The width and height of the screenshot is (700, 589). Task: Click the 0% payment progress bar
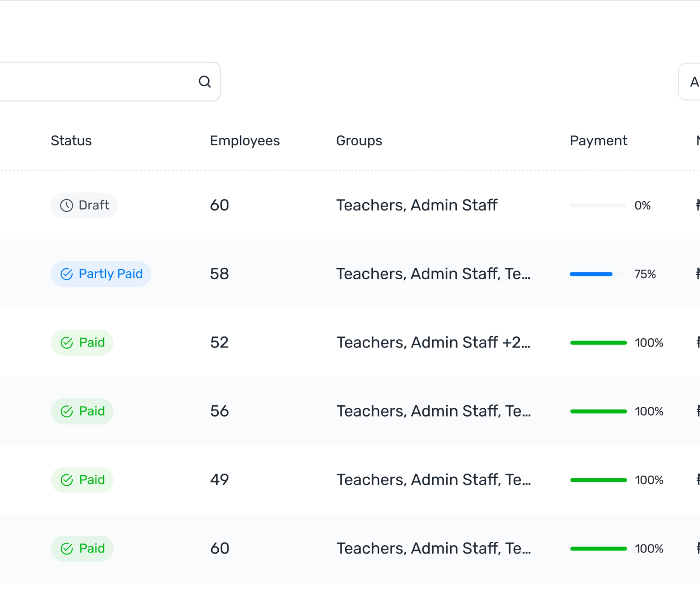[x=598, y=205]
